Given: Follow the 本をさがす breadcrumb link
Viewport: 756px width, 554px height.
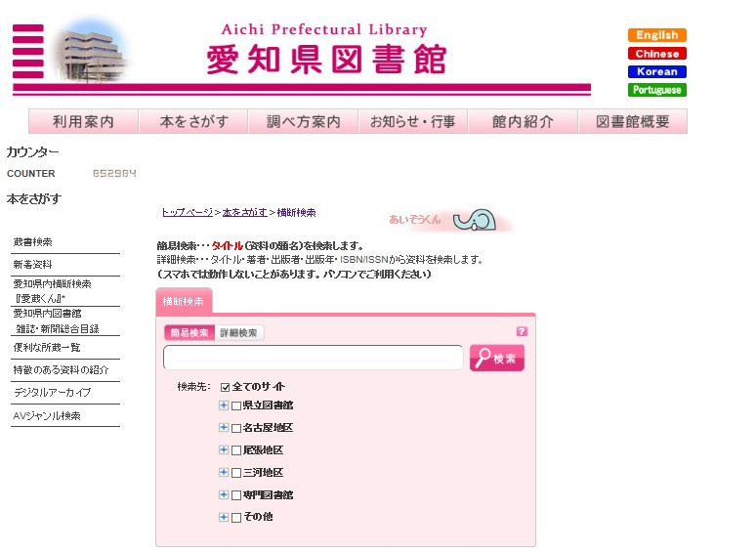Looking at the screenshot, I should coord(244,212).
